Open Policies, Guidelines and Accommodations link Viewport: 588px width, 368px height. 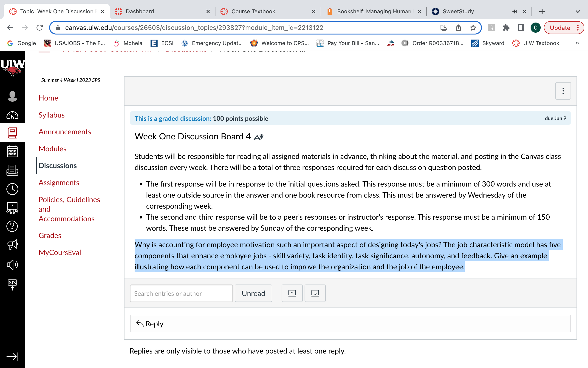[69, 209]
